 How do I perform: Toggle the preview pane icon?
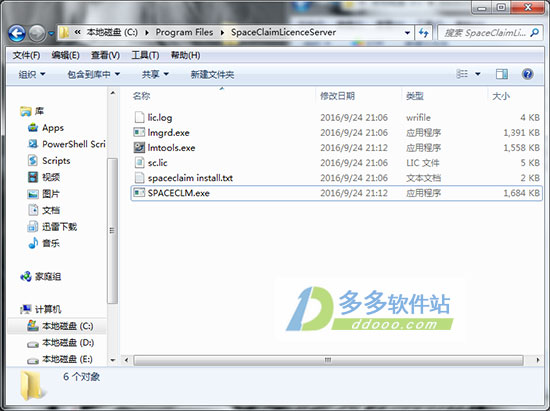[502, 74]
